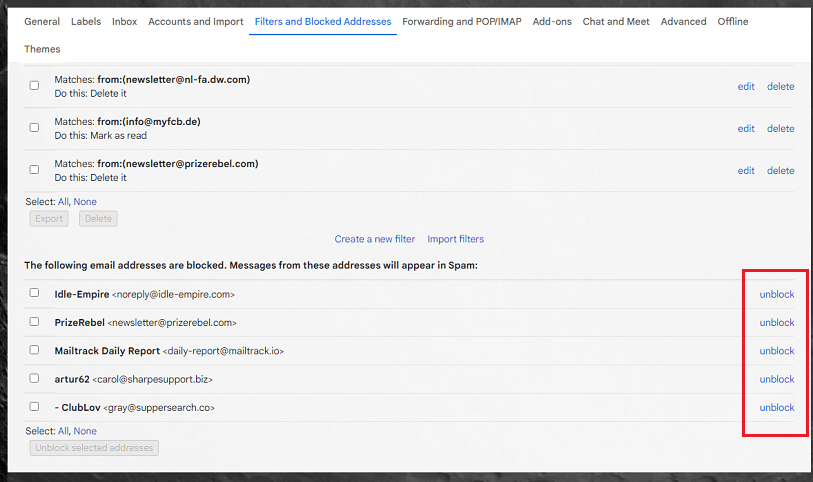Edit the info@myfcb.de filter

[x=746, y=129]
